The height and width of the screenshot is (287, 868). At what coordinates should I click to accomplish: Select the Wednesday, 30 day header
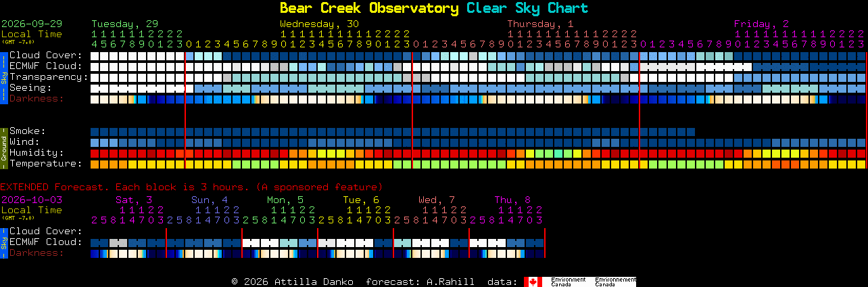(x=320, y=24)
